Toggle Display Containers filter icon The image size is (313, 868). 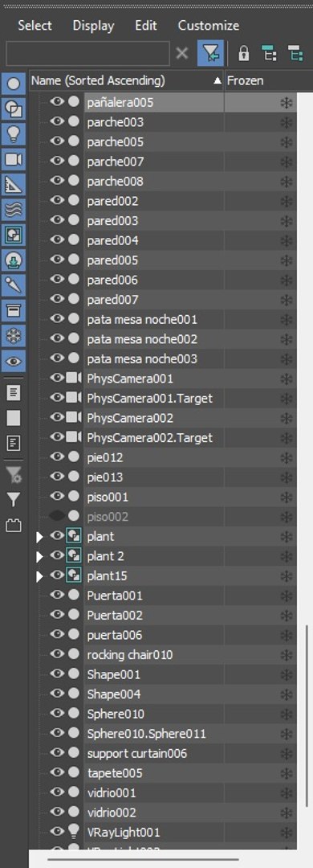[x=14, y=310]
